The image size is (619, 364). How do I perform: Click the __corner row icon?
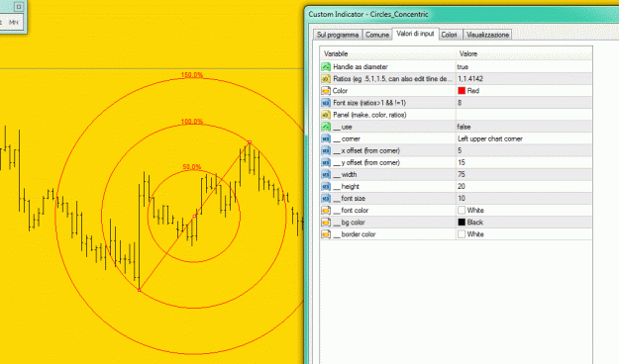point(326,138)
